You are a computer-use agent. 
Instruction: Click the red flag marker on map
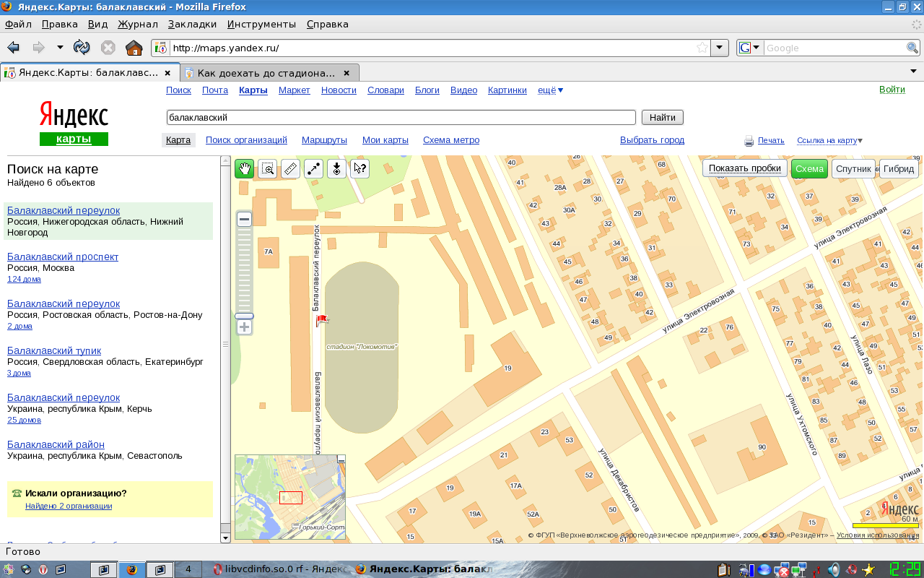(321, 320)
